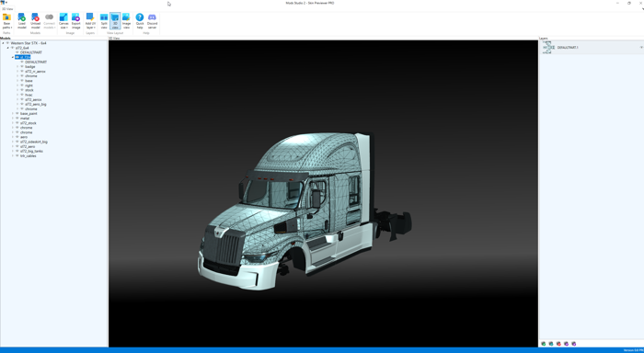Select the 3D view layout button
Image resolution: width=644 pixels, height=353 pixels.
point(115,21)
